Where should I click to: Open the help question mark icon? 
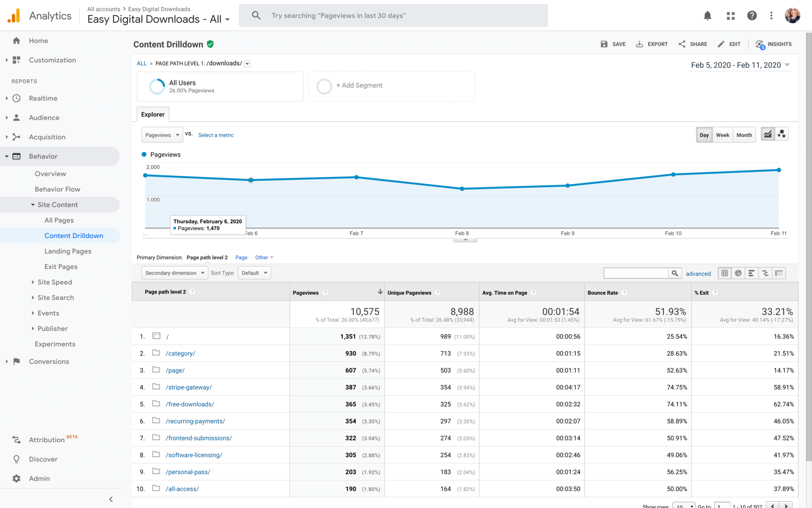point(752,16)
